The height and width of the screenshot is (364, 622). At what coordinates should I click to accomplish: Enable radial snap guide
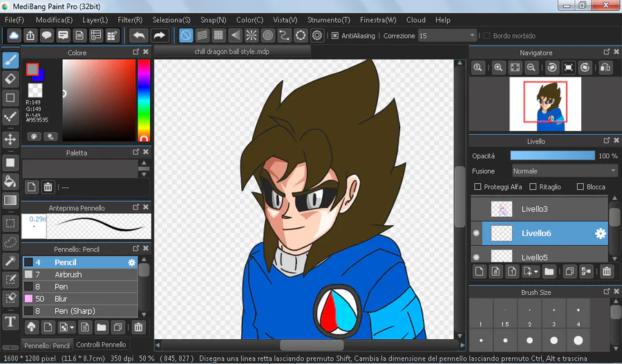click(x=252, y=36)
